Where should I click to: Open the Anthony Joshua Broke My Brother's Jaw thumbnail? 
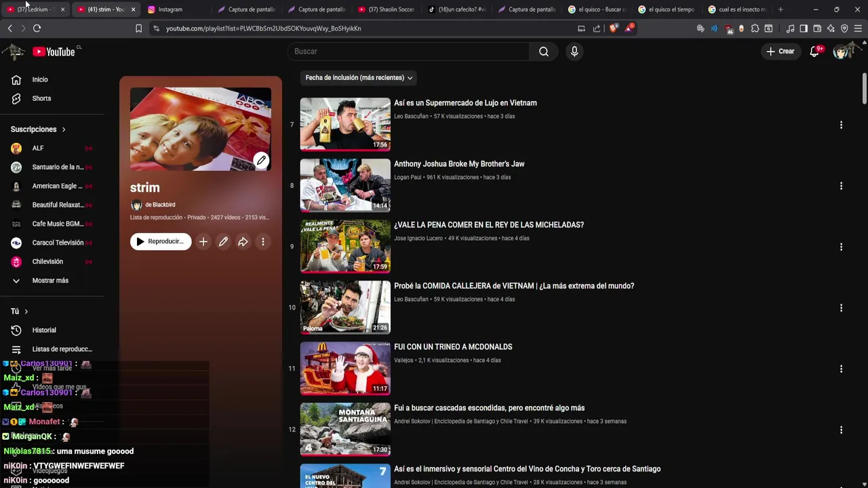click(345, 185)
